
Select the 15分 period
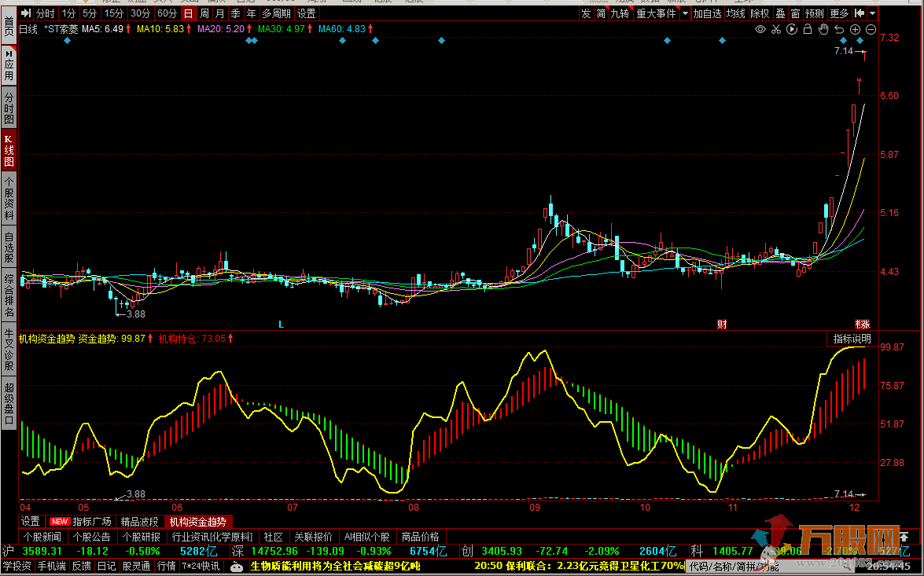[114, 13]
